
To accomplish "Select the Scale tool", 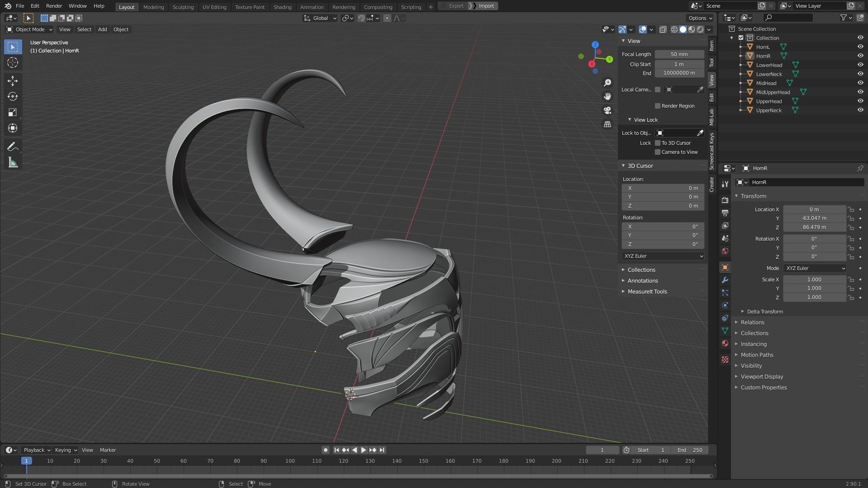I will [x=13, y=113].
